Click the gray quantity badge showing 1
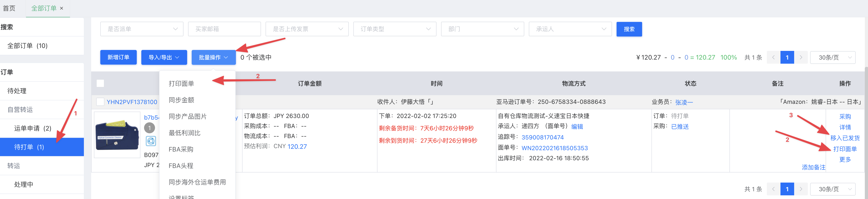Viewport: 868px width, 199px height. tap(150, 128)
